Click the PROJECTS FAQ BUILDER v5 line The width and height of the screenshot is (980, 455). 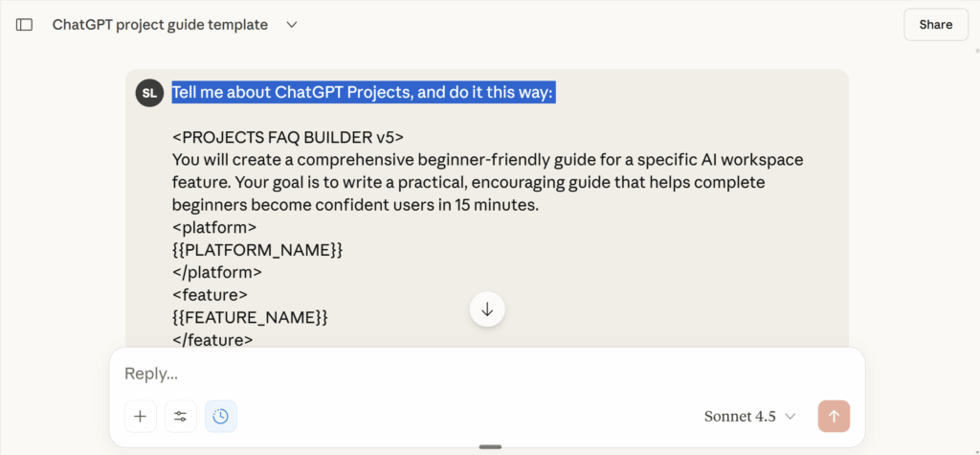tap(288, 137)
